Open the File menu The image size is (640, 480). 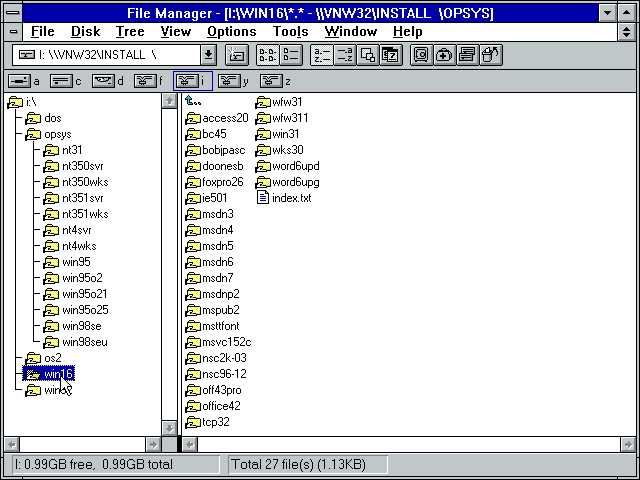pos(42,31)
